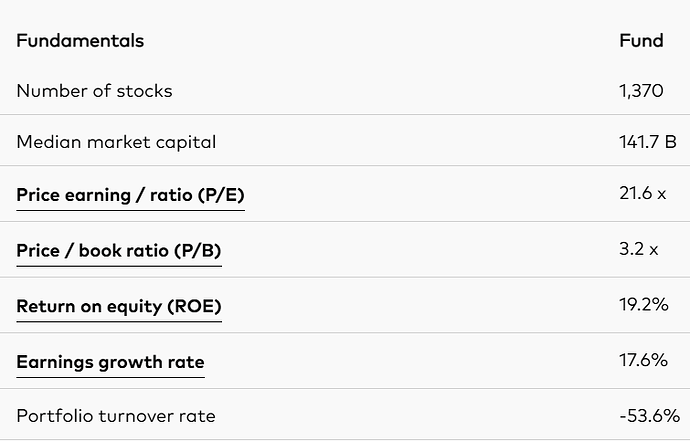The image size is (690, 441).
Task: Select the Number of stocks label
Action: point(94,91)
